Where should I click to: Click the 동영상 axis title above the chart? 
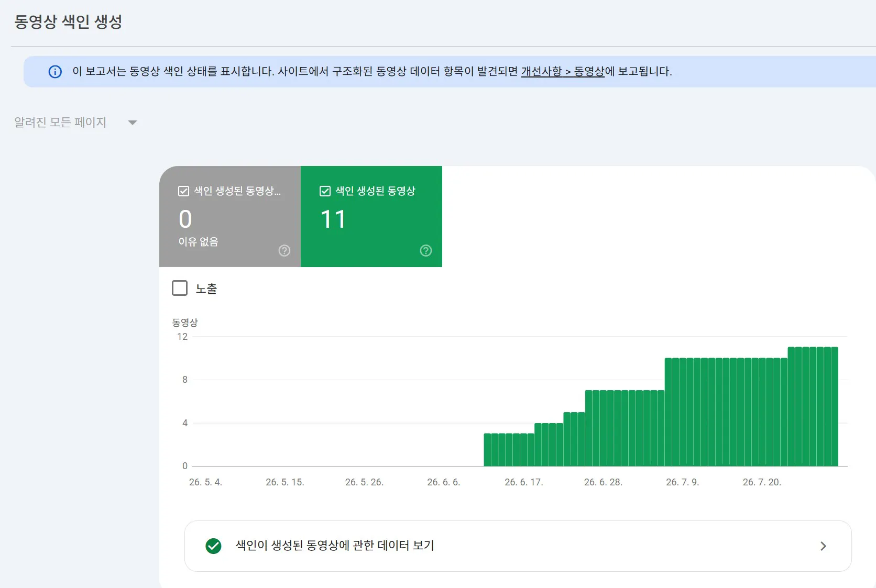[x=185, y=323]
